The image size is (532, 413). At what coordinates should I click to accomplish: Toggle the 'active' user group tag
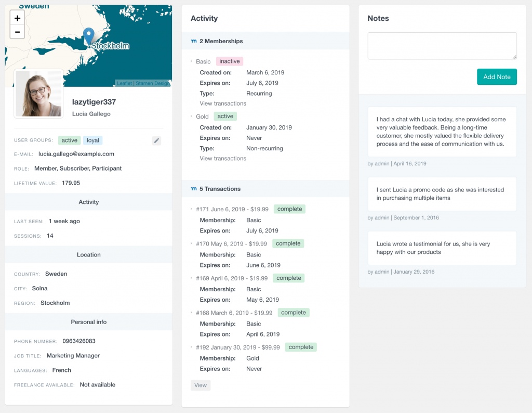point(69,140)
